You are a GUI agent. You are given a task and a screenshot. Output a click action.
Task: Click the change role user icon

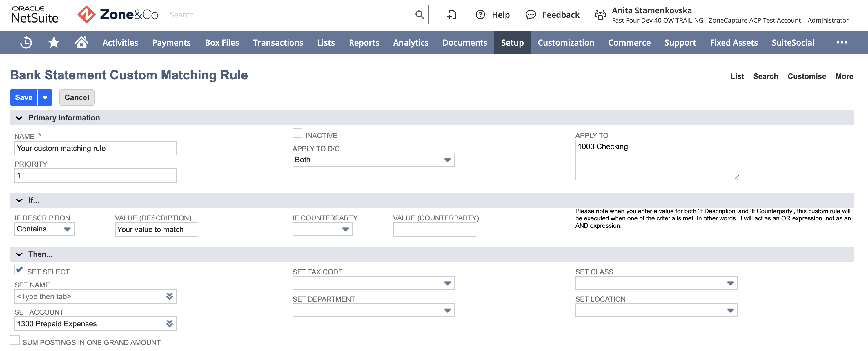(x=600, y=15)
